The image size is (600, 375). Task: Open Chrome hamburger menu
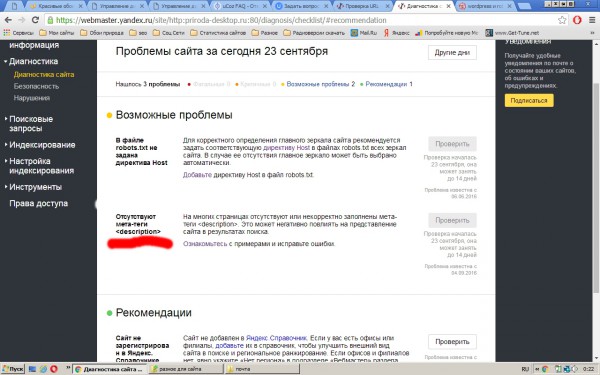click(592, 20)
